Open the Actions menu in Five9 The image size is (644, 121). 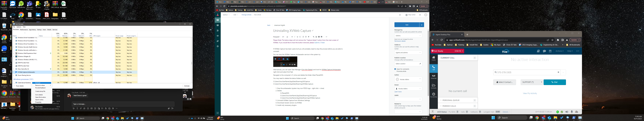559,51
